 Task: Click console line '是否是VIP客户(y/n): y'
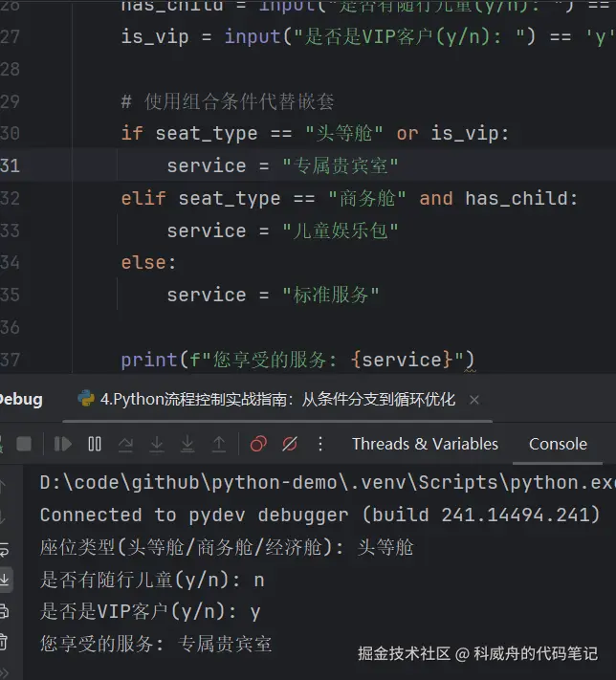[x=150, y=611]
